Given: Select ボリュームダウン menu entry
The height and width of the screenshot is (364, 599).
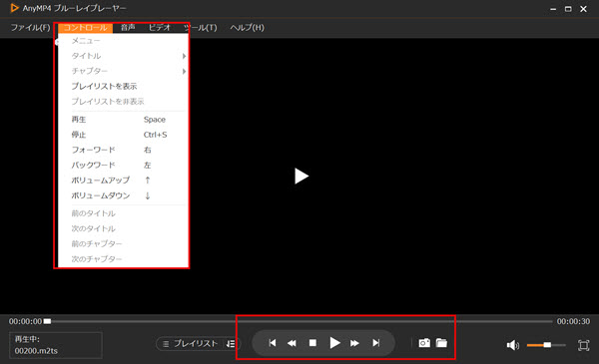Looking at the screenshot, I should click(x=123, y=195).
